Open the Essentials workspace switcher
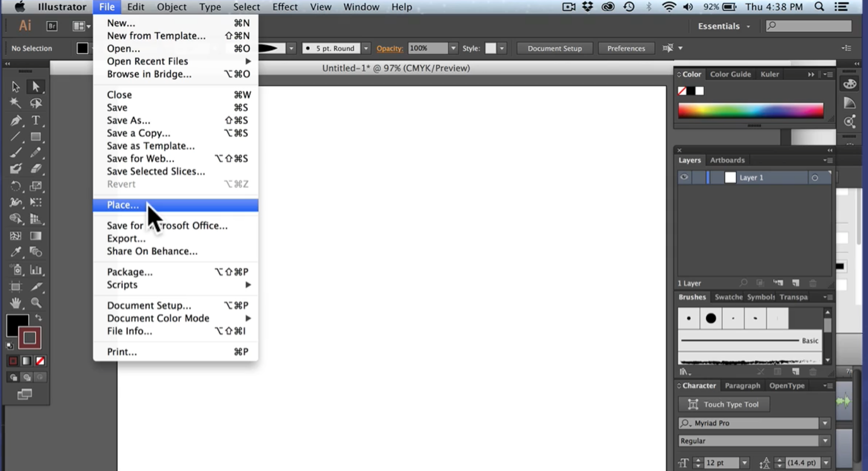868x471 pixels. (724, 26)
